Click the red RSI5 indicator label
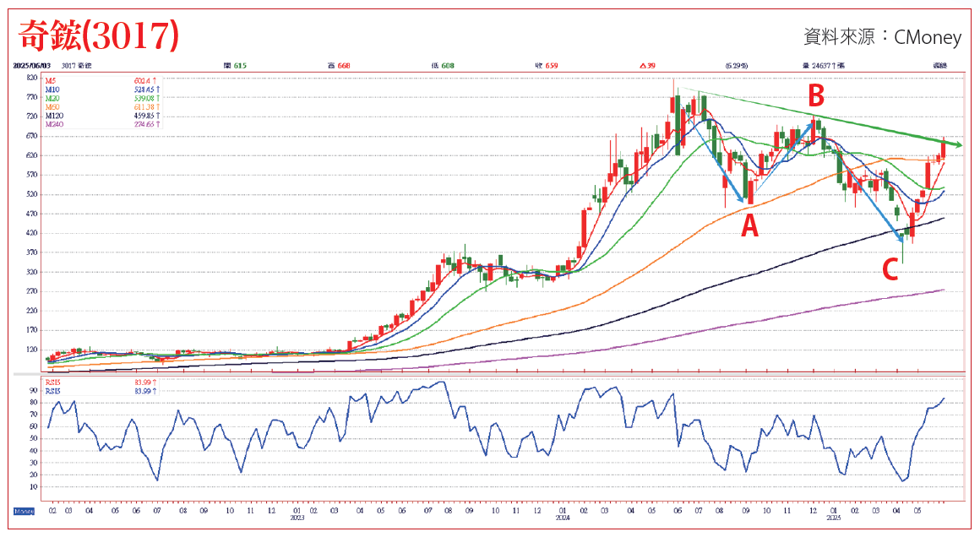The image size is (980, 537). tap(53, 382)
